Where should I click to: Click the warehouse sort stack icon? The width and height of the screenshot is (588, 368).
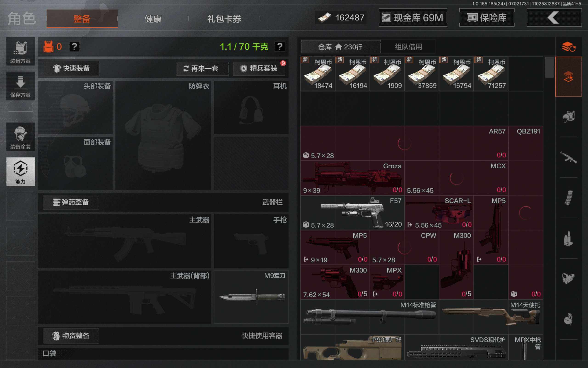click(568, 47)
